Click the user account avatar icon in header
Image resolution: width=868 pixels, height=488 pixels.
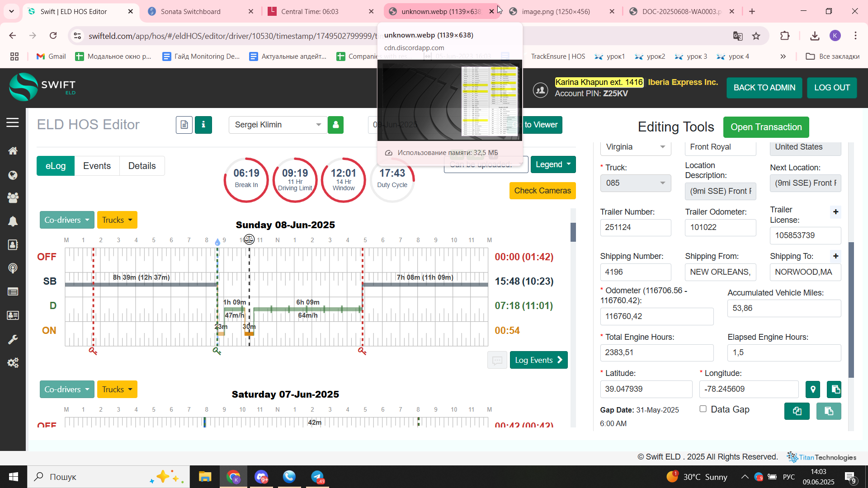pos(540,90)
